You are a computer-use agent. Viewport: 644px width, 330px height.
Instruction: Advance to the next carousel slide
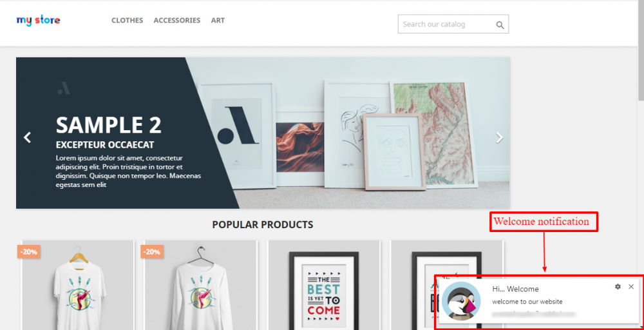point(499,137)
